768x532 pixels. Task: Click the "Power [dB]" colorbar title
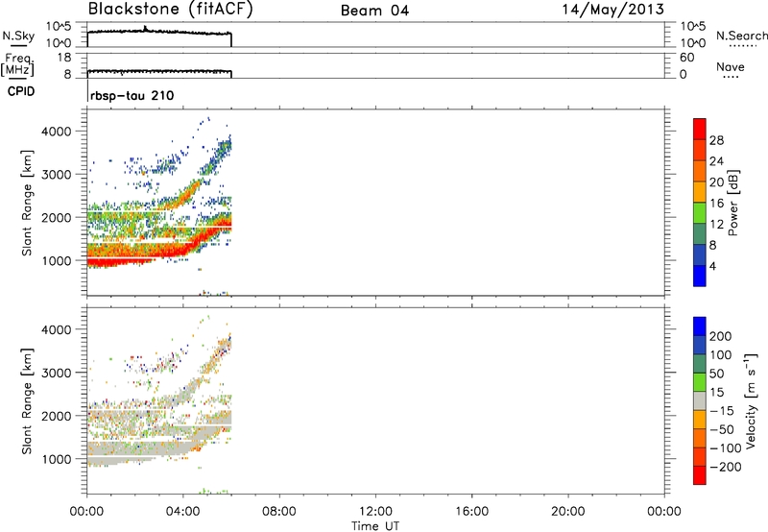733,203
